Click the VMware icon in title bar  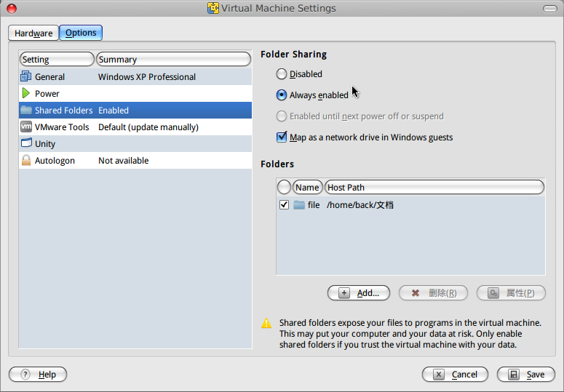pos(213,8)
